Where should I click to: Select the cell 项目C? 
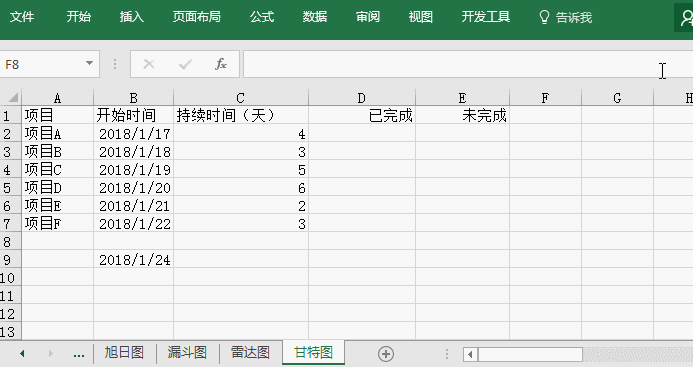pos(57,170)
